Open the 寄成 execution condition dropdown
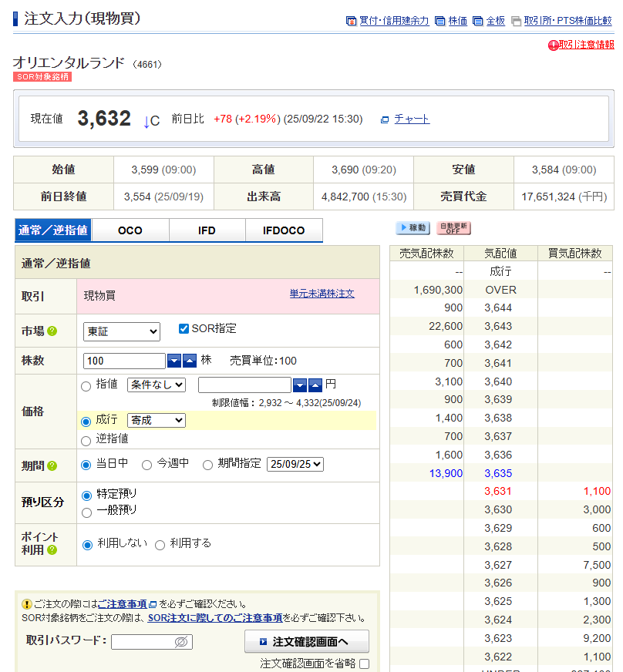 [x=156, y=420]
